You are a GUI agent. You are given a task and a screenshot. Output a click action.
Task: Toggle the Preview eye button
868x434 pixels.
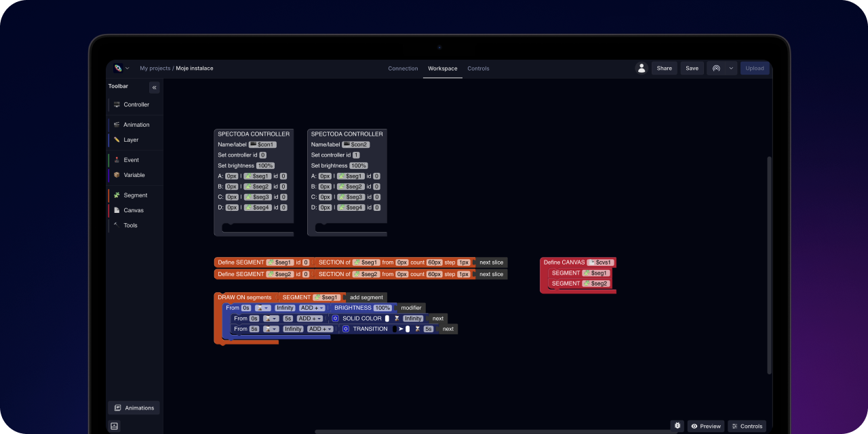click(705, 427)
